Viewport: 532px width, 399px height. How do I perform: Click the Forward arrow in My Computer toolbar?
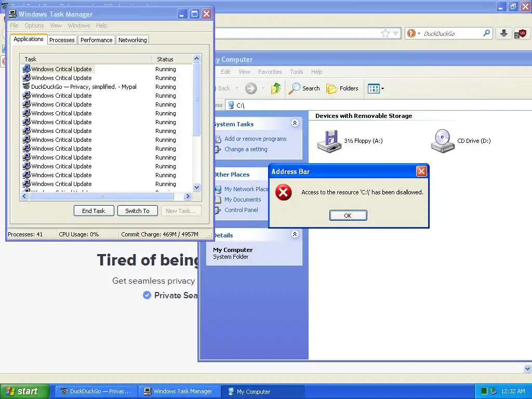click(x=251, y=88)
